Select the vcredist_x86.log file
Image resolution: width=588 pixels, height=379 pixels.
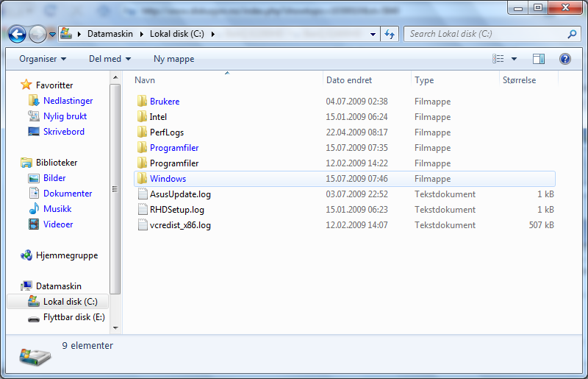[x=180, y=225]
